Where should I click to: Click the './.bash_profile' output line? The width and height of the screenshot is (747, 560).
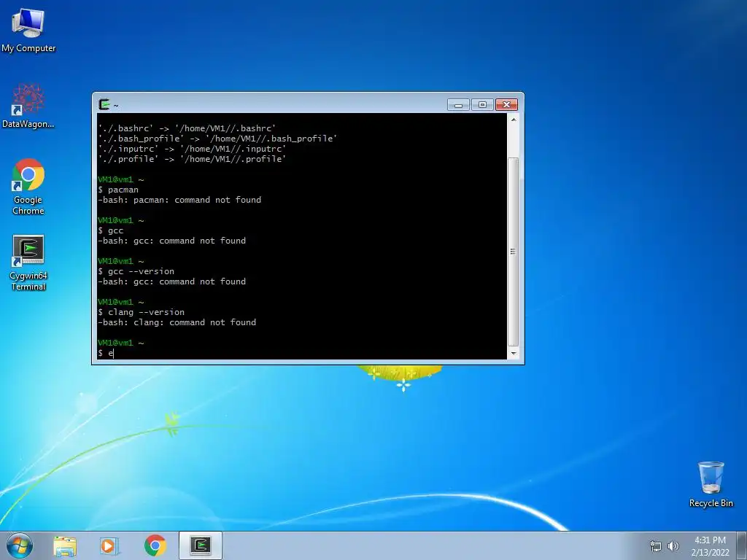point(217,139)
